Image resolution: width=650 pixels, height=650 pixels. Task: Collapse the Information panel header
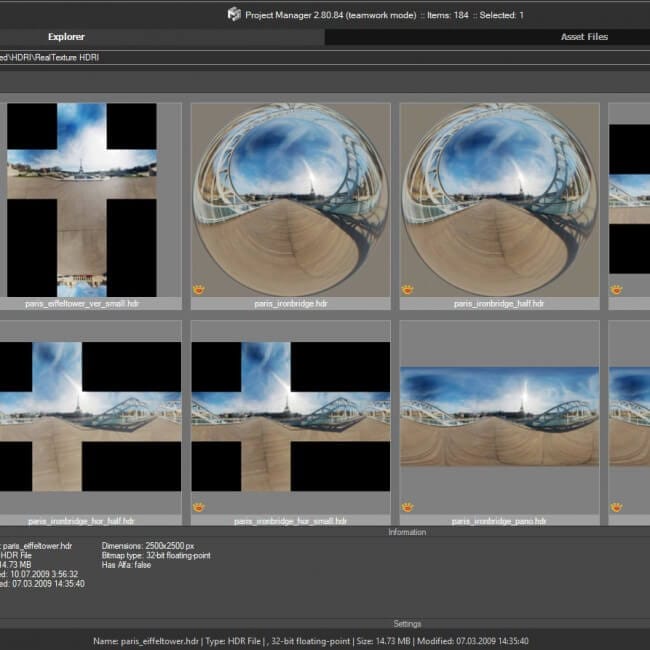pos(407,532)
